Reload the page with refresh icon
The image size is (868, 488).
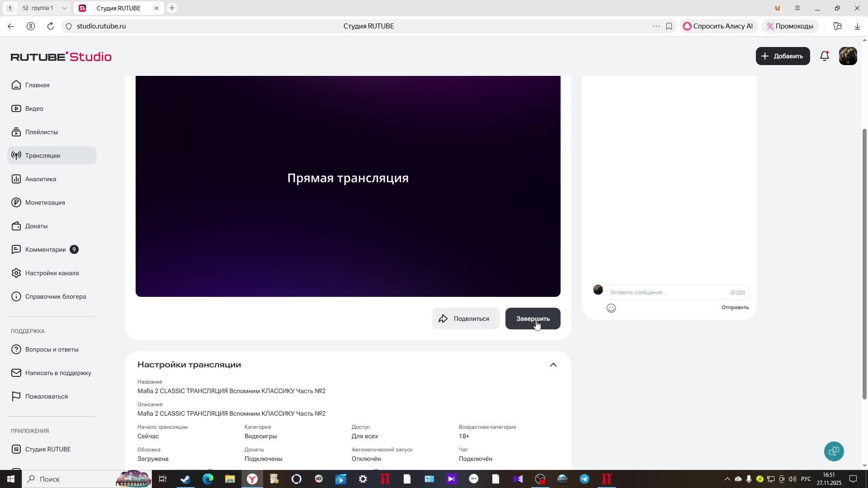pyautogui.click(x=51, y=26)
